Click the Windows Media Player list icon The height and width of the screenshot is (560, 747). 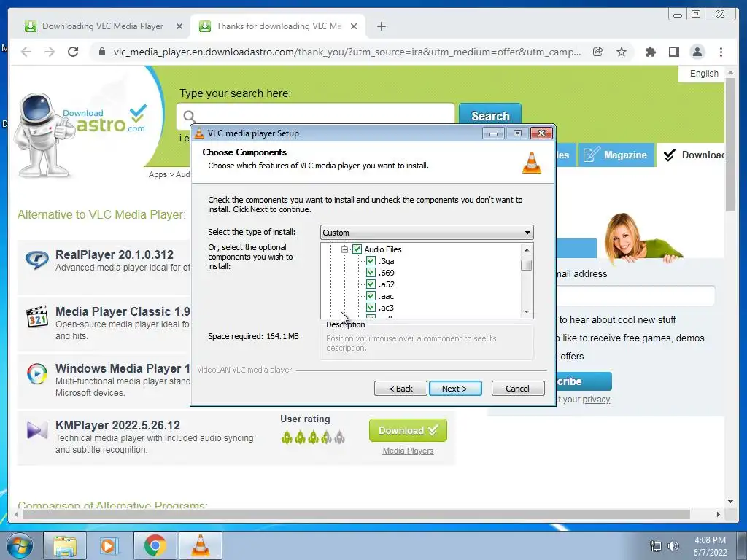click(x=36, y=374)
